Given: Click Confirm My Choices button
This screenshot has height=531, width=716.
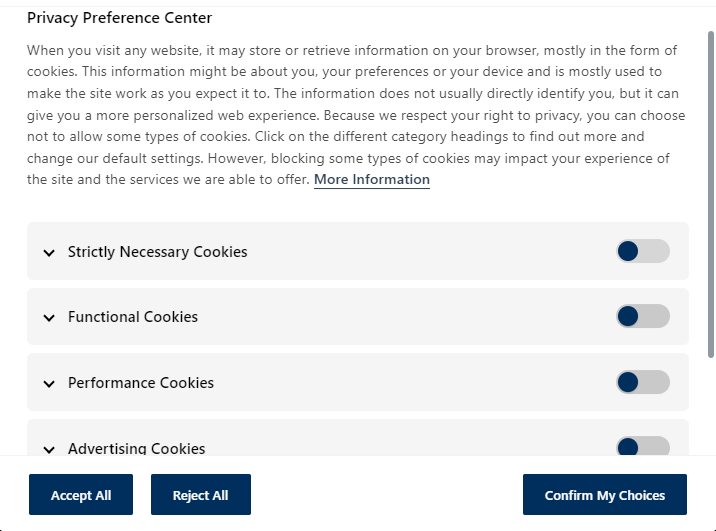Looking at the screenshot, I should coord(605,494).
